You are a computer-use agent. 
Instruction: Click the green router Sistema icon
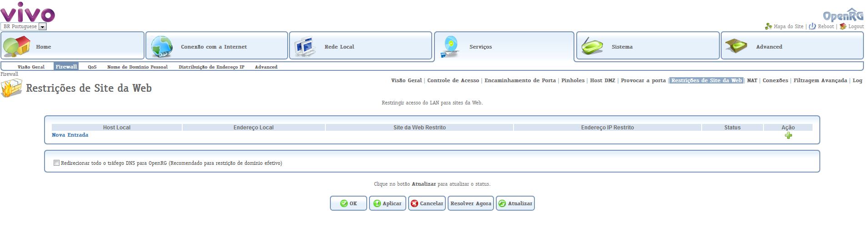click(x=592, y=46)
